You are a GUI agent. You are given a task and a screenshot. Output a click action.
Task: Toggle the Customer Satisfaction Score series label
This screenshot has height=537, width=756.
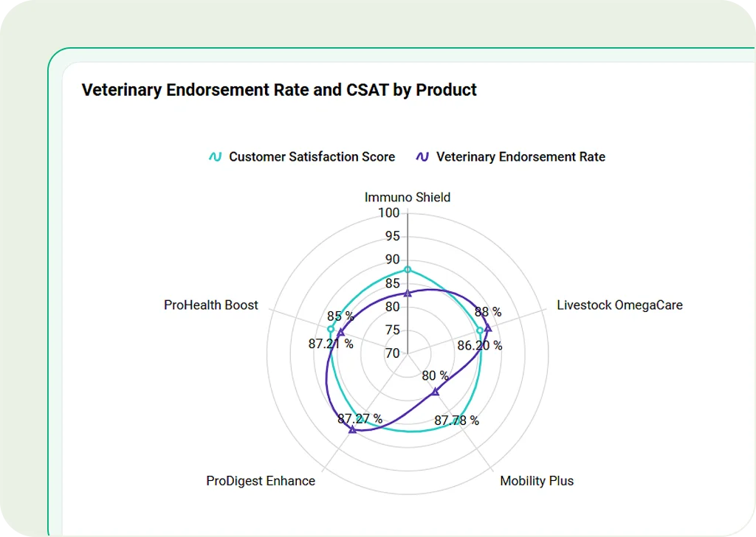pyautogui.click(x=312, y=157)
